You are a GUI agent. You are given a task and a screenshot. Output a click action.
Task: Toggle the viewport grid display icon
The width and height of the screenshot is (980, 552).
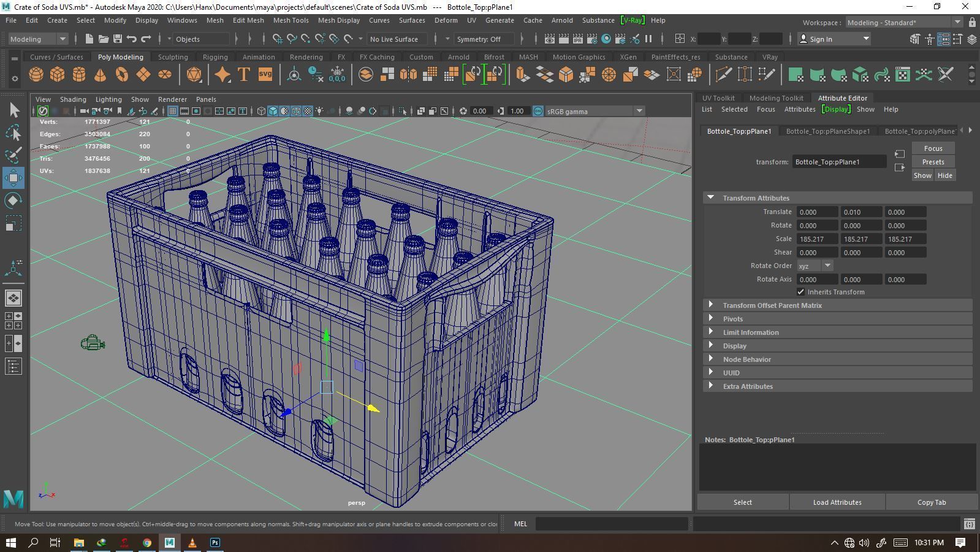(x=173, y=111)
